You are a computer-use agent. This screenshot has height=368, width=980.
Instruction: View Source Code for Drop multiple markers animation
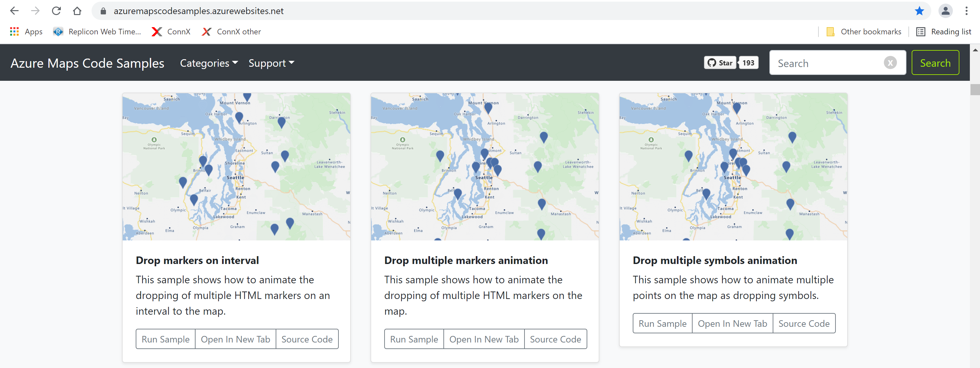pos(556,339)
